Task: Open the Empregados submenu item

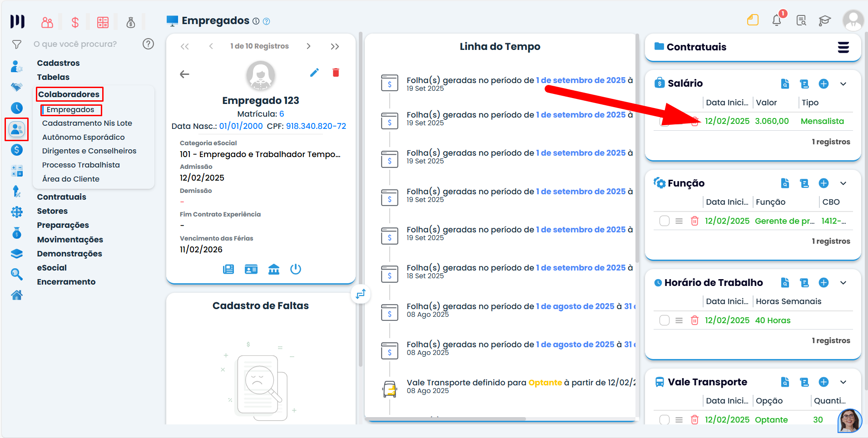Action: click(x=70, y=110)
